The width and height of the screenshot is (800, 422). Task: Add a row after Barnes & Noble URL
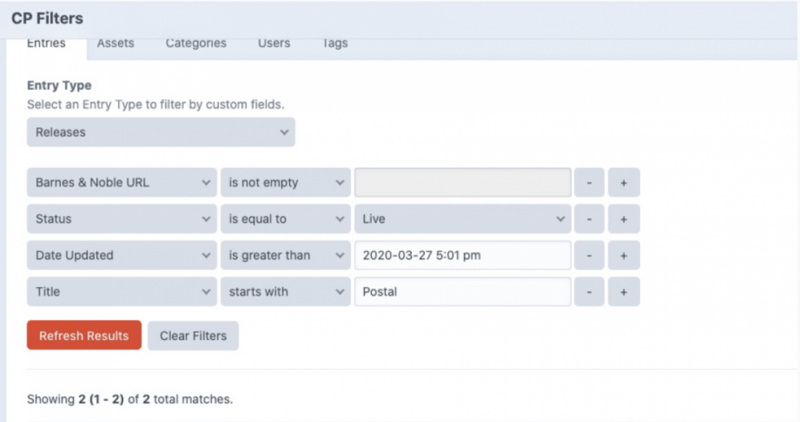(x=623, y=182)
